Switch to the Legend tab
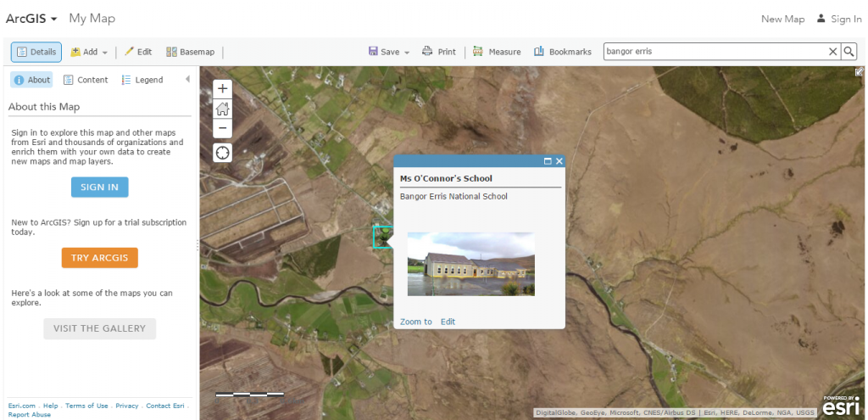 142,80
